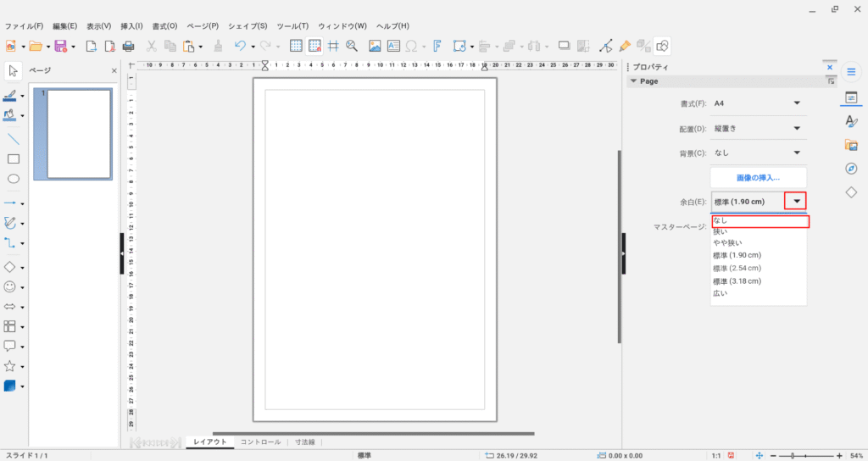Collapse the Page section triangle

634,81
